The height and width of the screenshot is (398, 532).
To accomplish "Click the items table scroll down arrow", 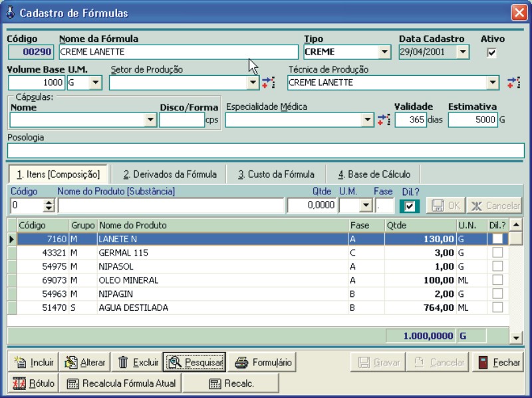I will (516, 337).
